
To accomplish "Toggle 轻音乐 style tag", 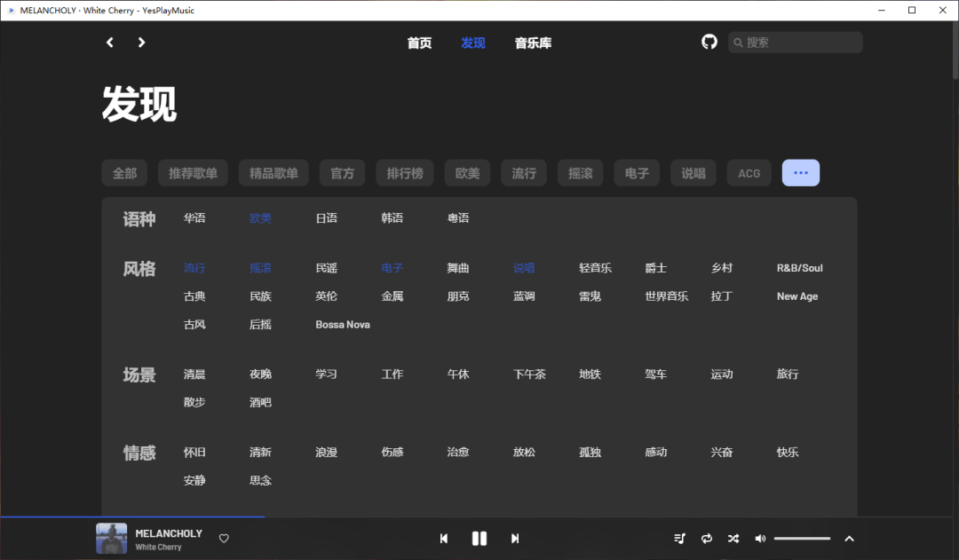I will pos(595,268).
